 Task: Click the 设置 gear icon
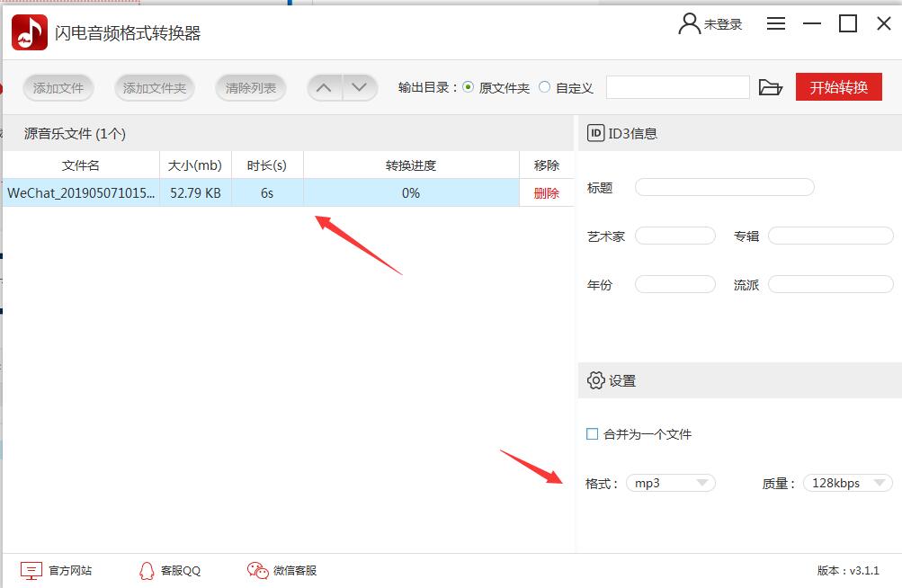click(596, 380)
